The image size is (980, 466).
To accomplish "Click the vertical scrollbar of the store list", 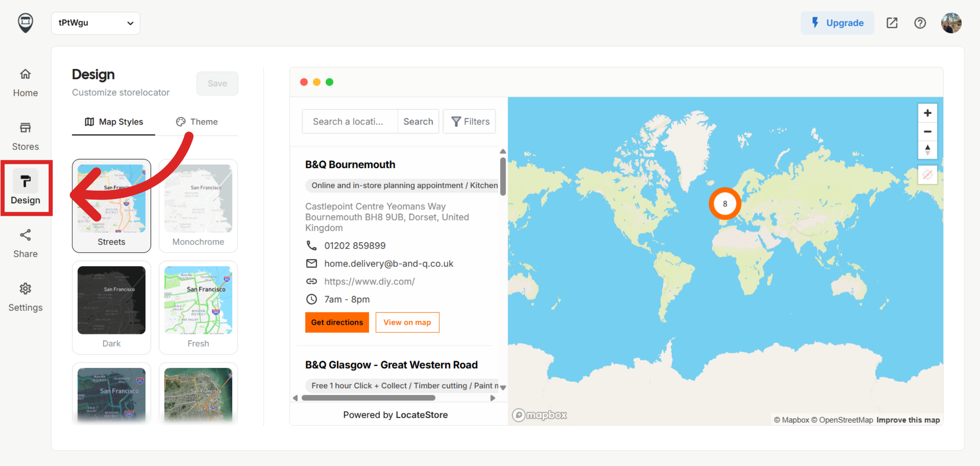I will [503, 177].
